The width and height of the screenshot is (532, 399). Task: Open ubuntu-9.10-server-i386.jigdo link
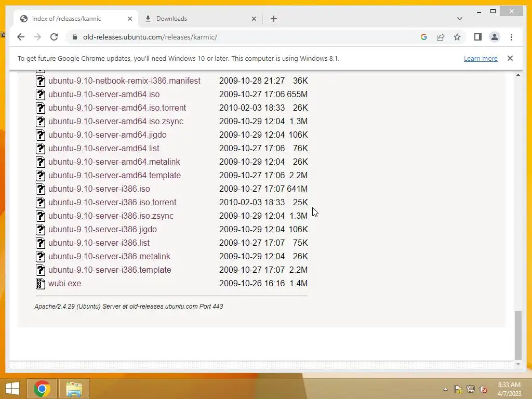(x=102, y=229)
